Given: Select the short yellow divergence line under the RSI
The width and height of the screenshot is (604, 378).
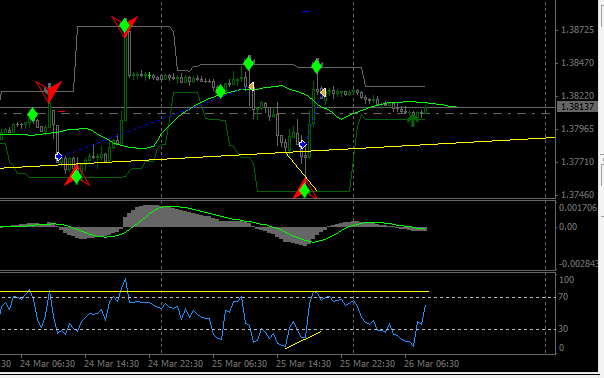Looking at the screenshot, I should (303, 339).
